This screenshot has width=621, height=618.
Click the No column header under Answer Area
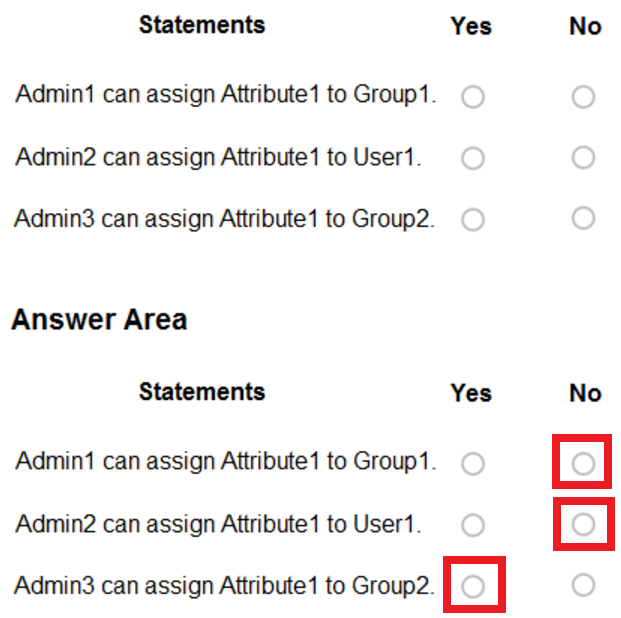585,393
